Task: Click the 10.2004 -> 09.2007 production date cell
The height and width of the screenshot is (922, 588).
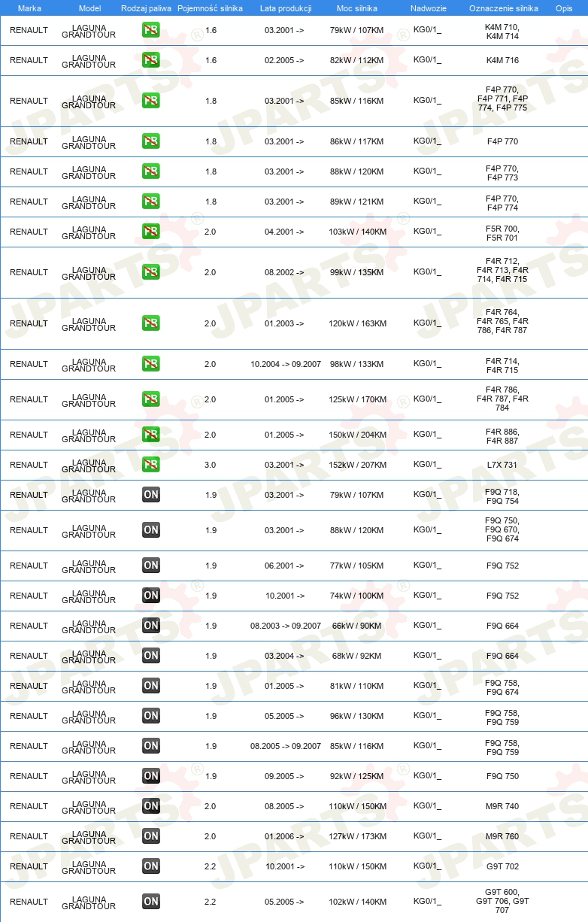Action: (286, 364)
